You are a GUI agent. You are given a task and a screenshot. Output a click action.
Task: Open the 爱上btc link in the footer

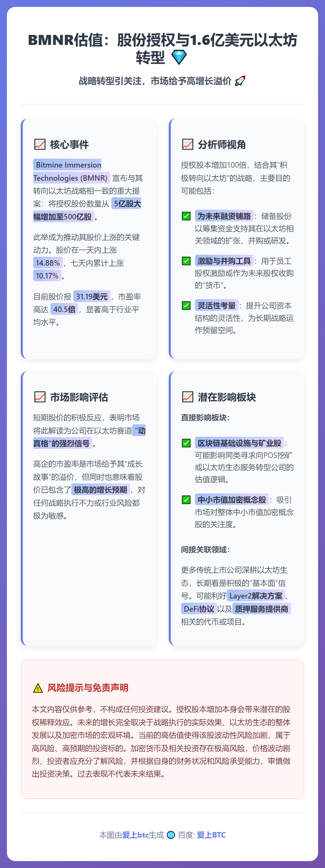135,835
